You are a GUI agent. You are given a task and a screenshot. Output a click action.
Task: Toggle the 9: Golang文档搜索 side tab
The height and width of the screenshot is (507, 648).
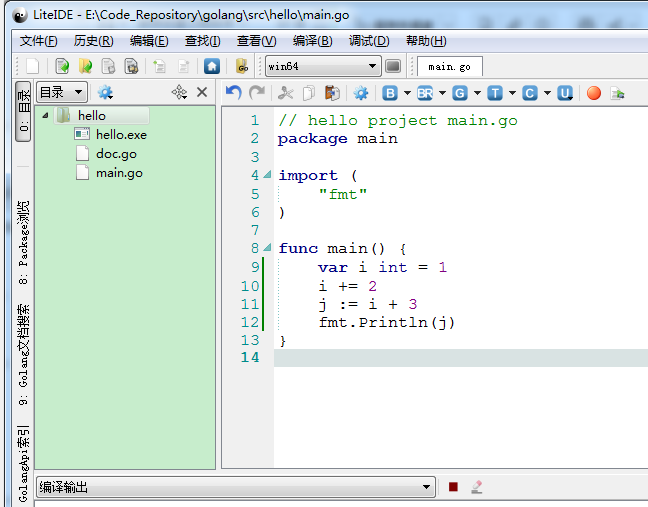point(23,355)
